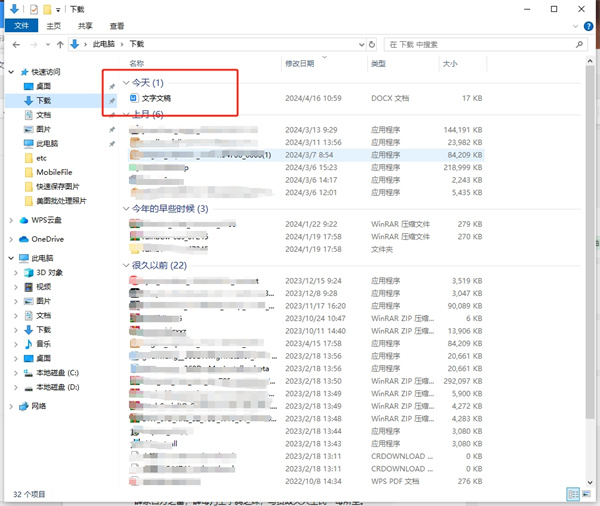Select 网络 in the navigation pane
600x506 pixels.
[39, 406]
